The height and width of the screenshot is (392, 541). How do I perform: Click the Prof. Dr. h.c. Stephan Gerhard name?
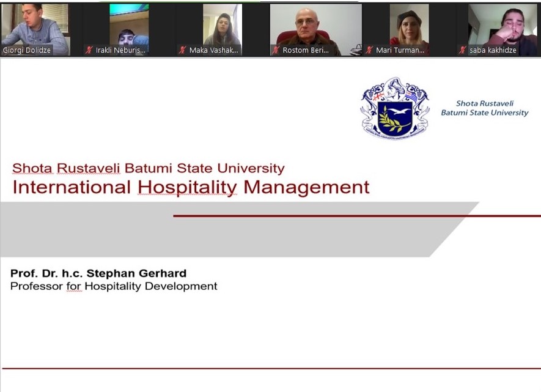coord(98,273)
